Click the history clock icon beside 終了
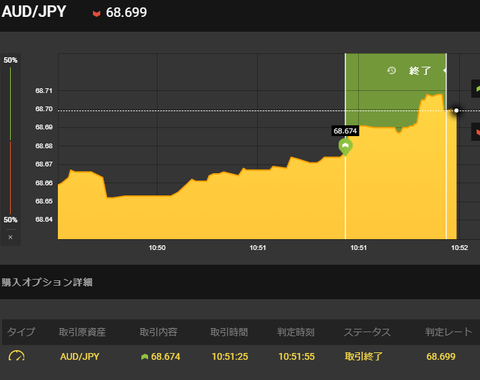 tap(392, 70)
